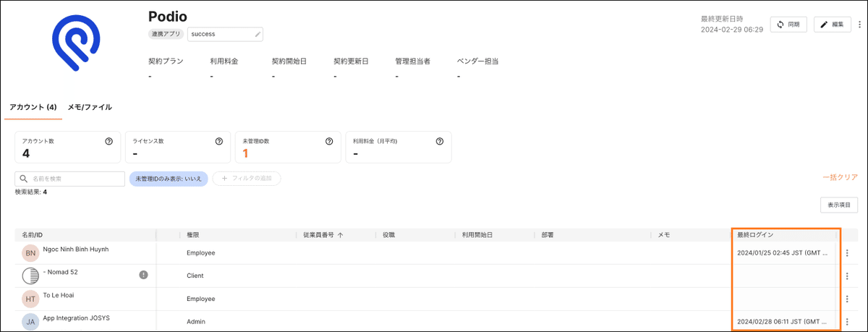The height and width of the screenshot is (332, 868).
Task: Open 表示項目 column settings
Action: [839, 205]
